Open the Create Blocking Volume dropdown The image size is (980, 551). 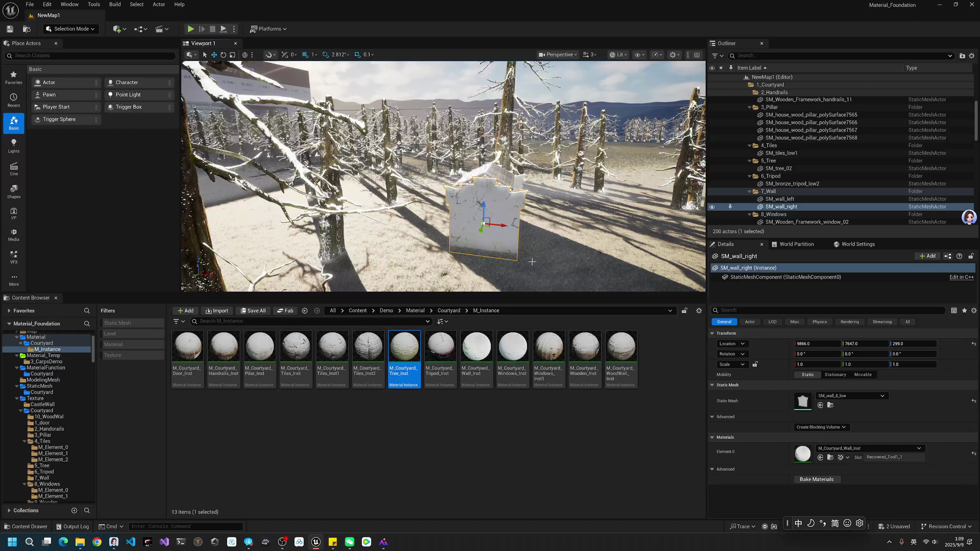[x=821, y=427]
